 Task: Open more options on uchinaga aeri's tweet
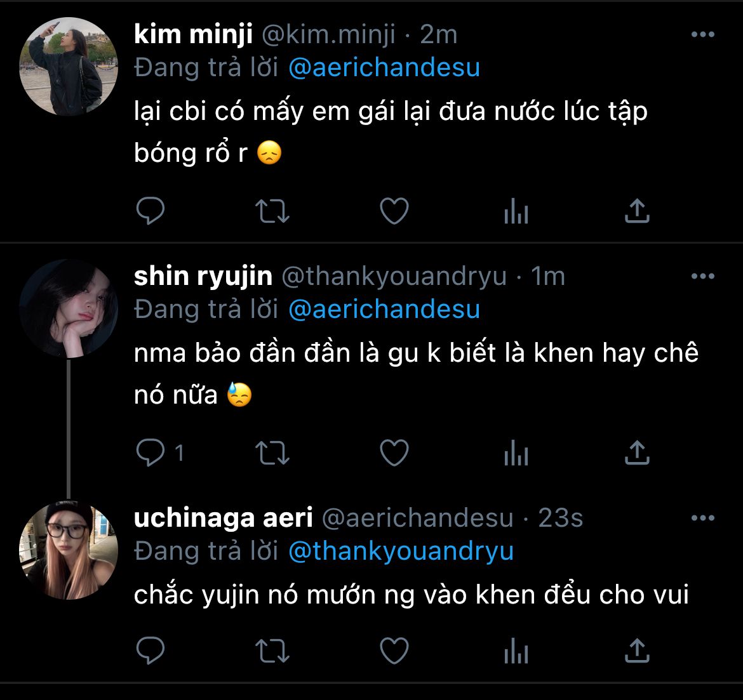pos(702,518)
